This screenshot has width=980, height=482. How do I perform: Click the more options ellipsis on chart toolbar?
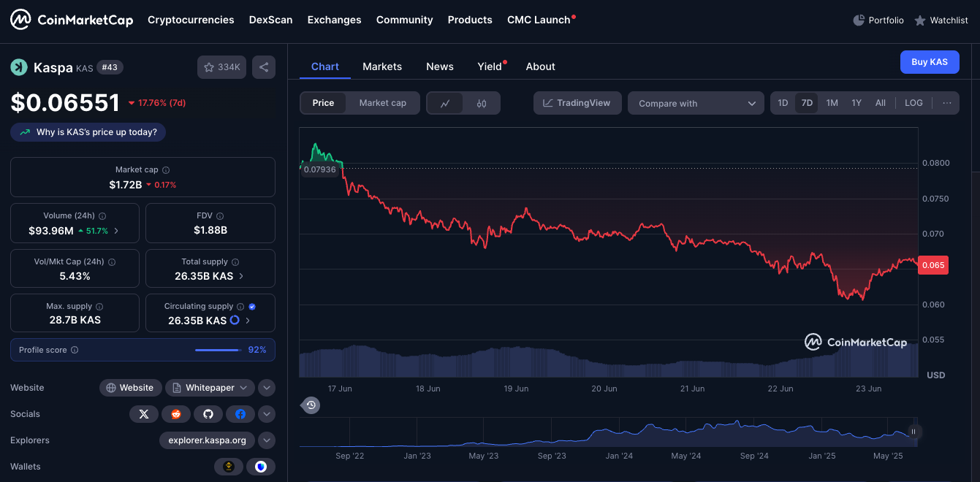(x=947, y=103)
